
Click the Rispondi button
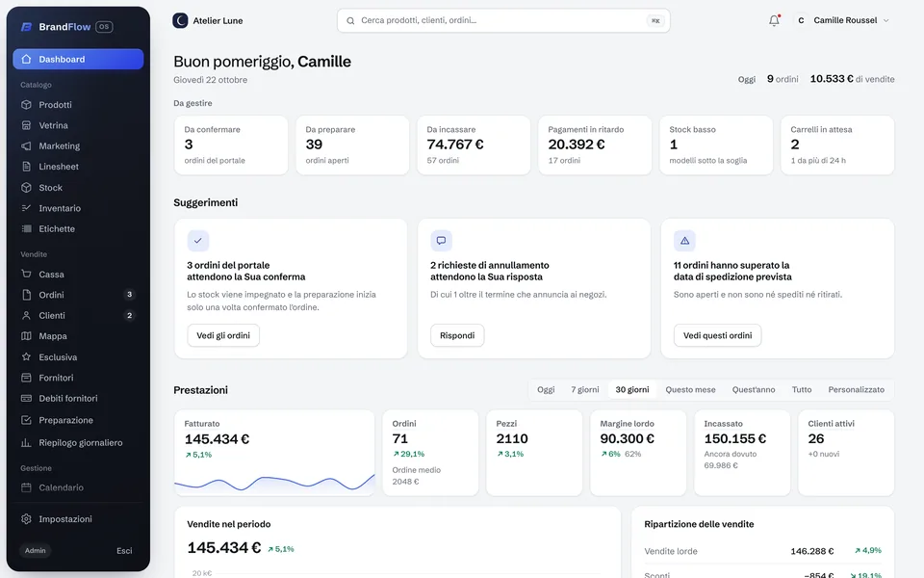[457, 335]
